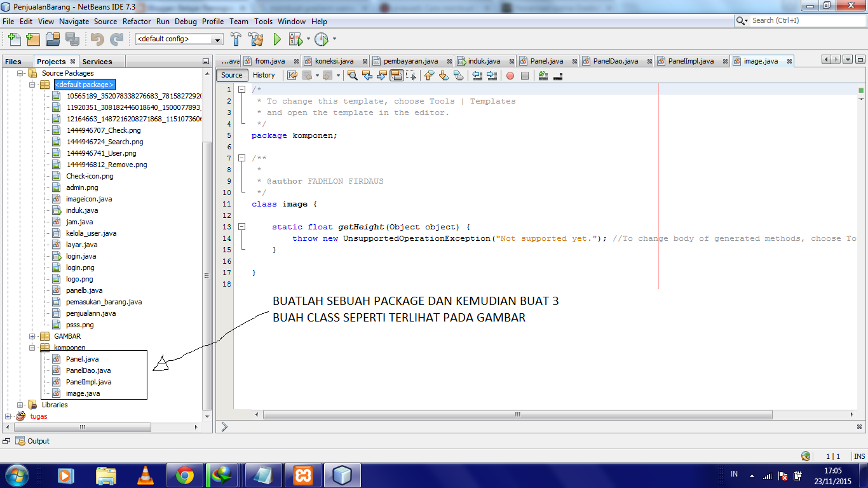The image size is (868, 488).
Task: Toggle the Highlight Search editor icon
Action: point(397,75)
